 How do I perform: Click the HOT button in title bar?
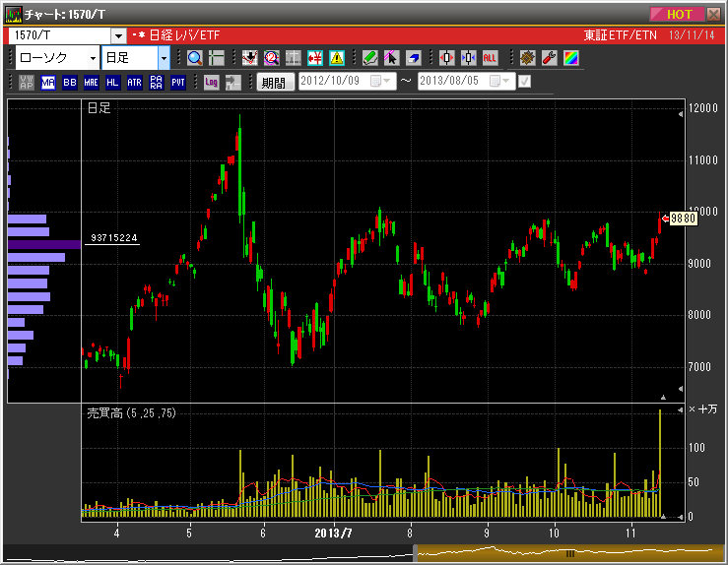(x=679, y=14)
